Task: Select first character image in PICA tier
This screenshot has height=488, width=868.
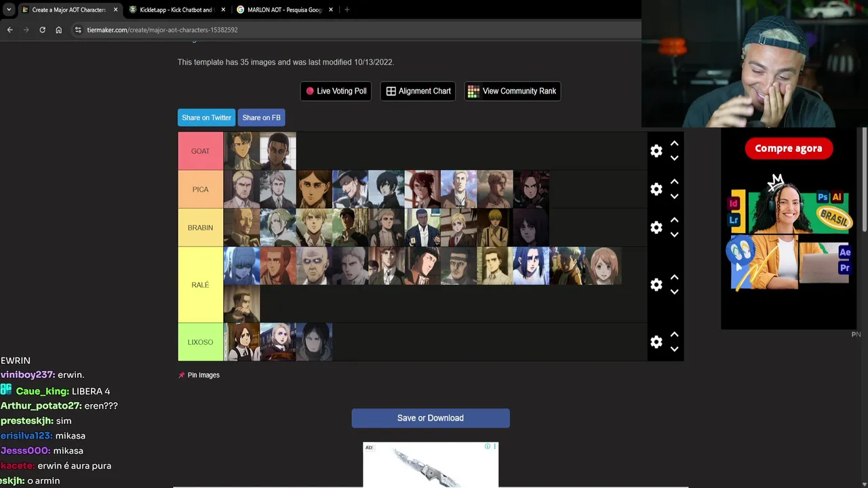Action: 242,189
